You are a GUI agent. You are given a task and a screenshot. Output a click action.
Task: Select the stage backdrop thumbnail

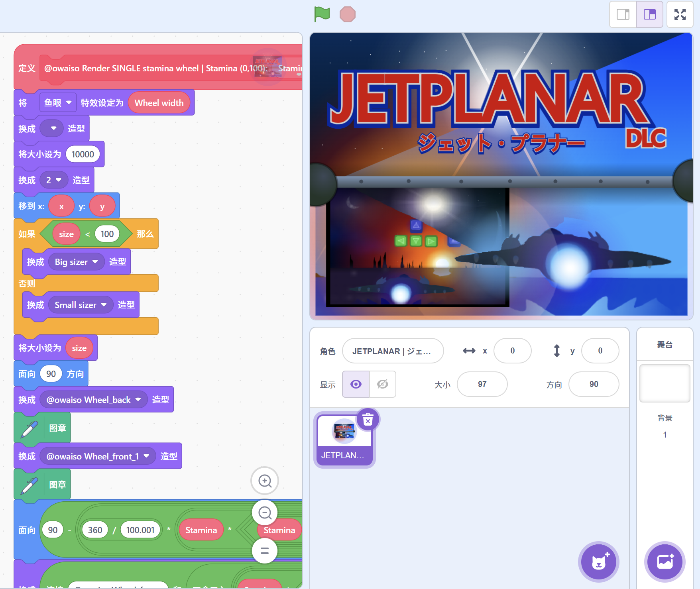click(x=665, y=383)
